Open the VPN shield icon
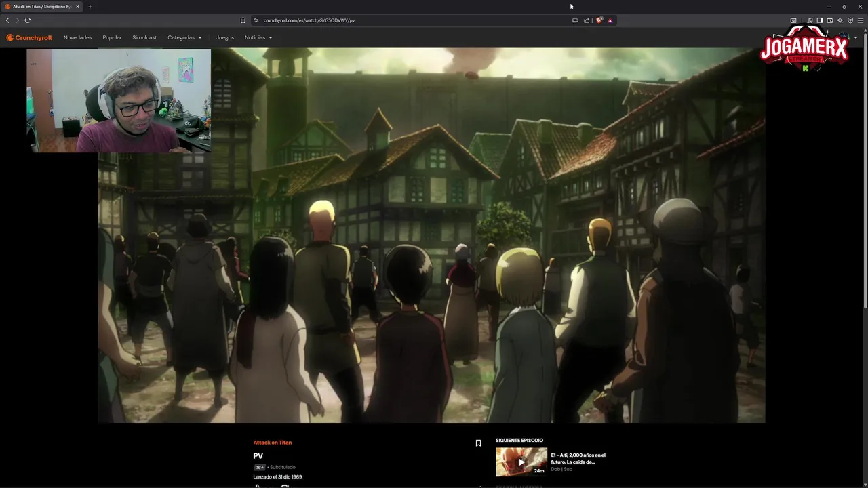The image size is (868, 488). pyautogui.click(x=850, y=20)
